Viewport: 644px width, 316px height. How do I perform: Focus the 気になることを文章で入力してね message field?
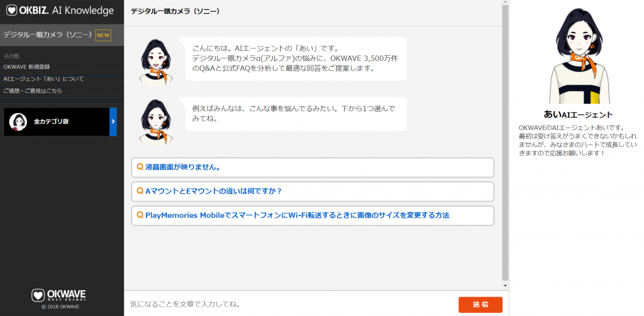coord(291,305)
